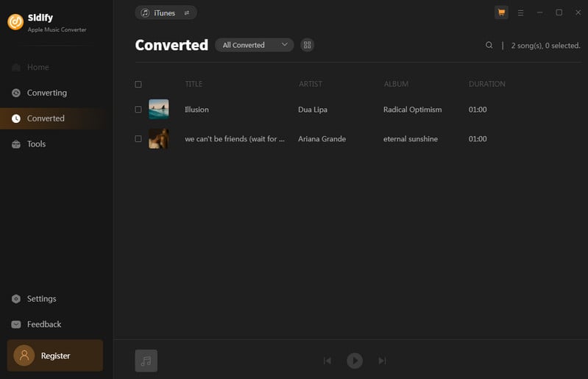This screenshot has height=379, width=588.
Task: Click the duration 01:00 for Illusion
Action: pos(478,110)
